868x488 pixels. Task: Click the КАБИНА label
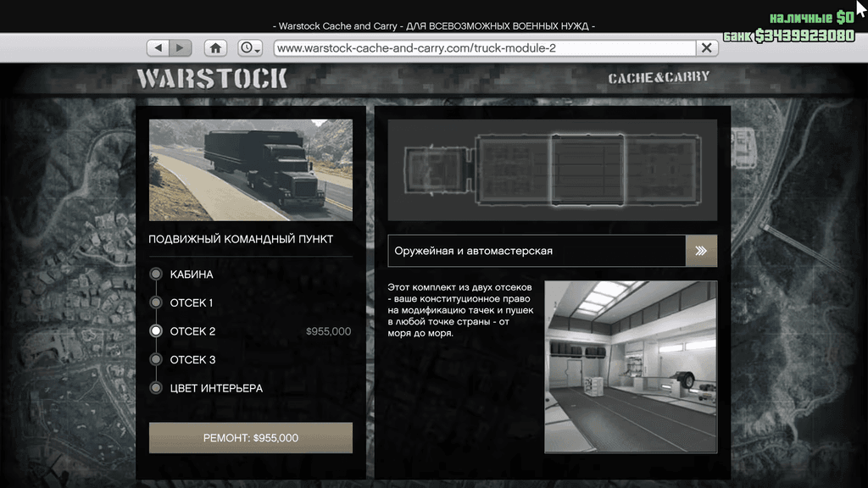192,274
